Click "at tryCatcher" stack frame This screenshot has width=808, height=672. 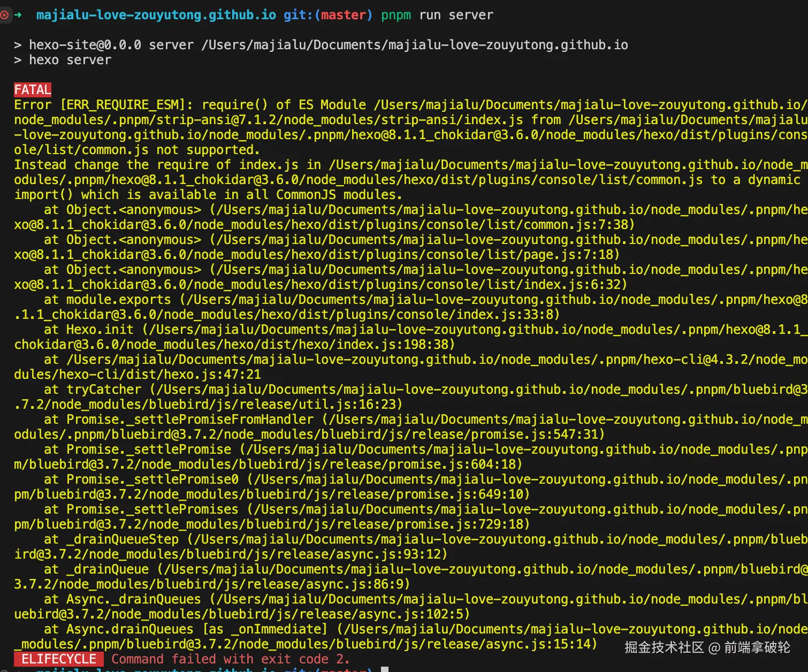click(x=93, y=390)
